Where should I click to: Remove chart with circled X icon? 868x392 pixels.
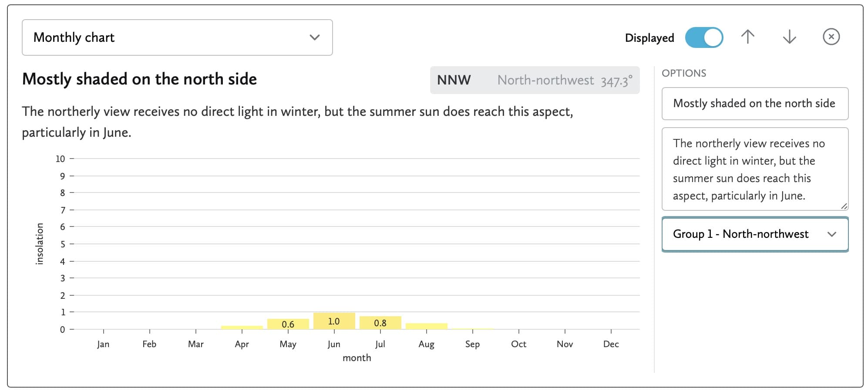tap(831, 37)
